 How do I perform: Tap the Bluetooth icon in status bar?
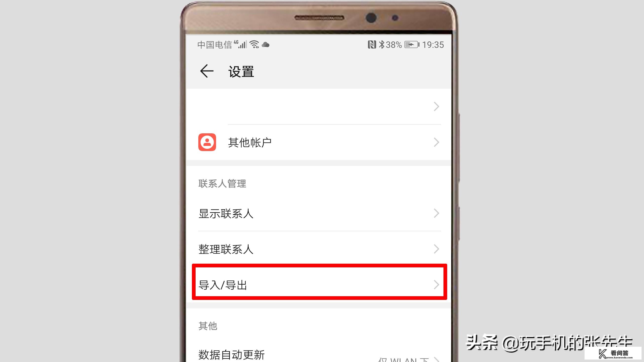click(383, 44)
